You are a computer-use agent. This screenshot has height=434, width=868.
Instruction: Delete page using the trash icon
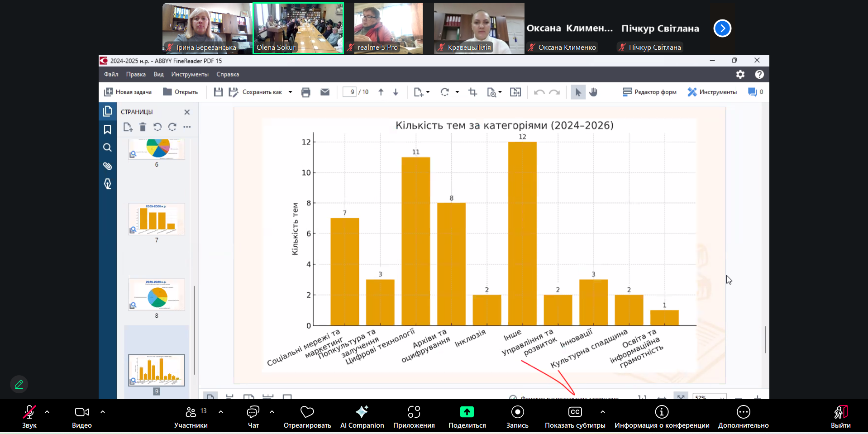click(x=143, y=127)
